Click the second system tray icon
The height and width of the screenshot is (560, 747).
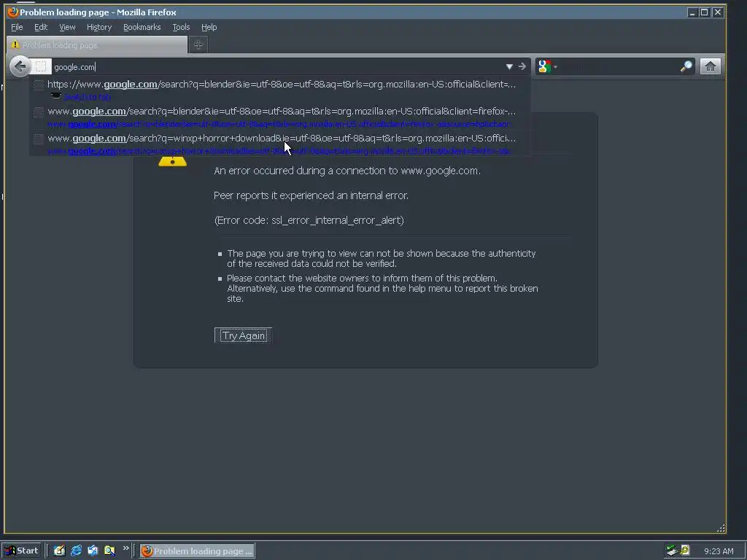(685, 550)
